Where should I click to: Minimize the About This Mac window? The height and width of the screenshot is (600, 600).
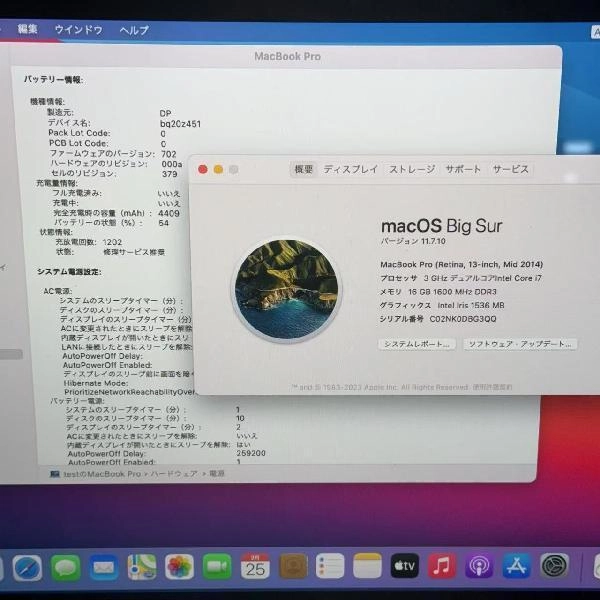point(218,169)
